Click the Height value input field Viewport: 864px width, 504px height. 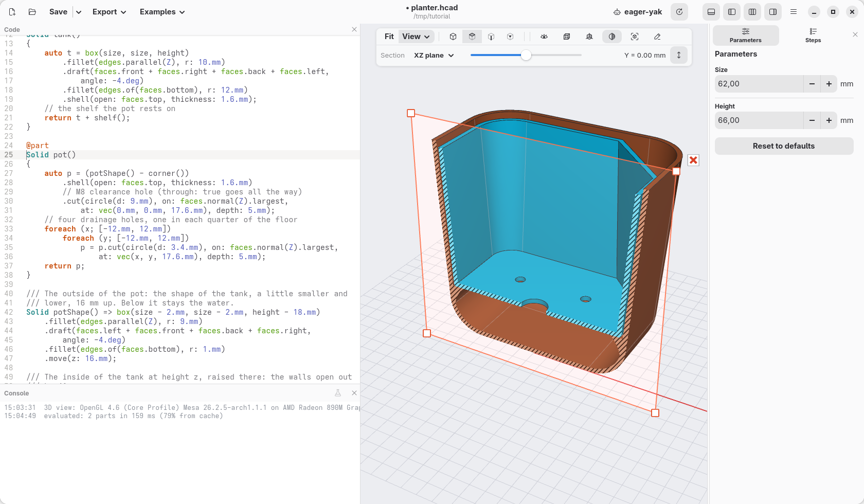point(759,120)
